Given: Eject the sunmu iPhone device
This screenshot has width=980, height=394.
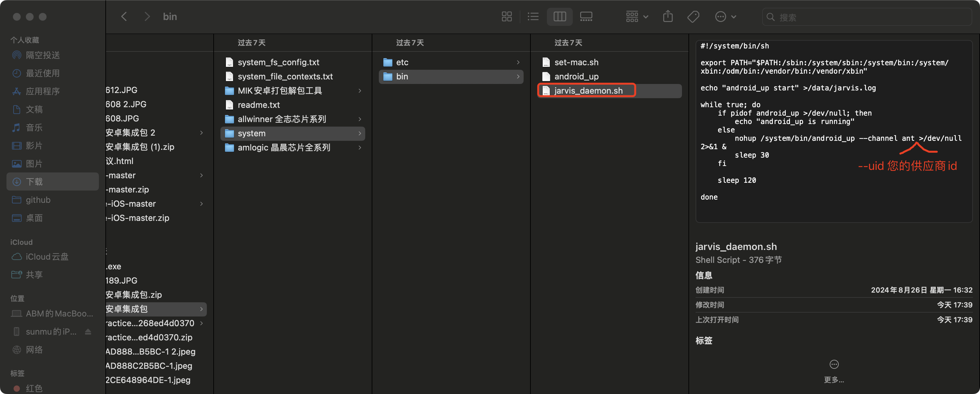Looking at the screenshot, I should coord(88,332).
